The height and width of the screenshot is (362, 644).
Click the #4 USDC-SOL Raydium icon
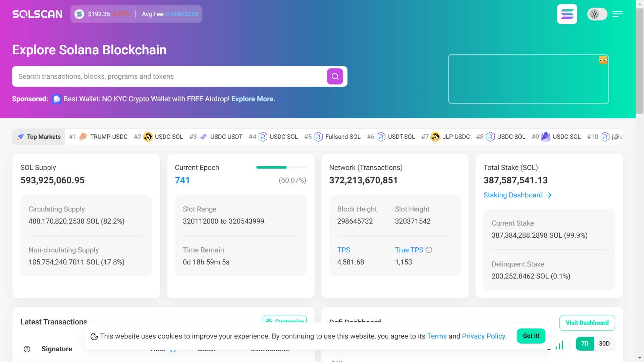pos(263,137)
